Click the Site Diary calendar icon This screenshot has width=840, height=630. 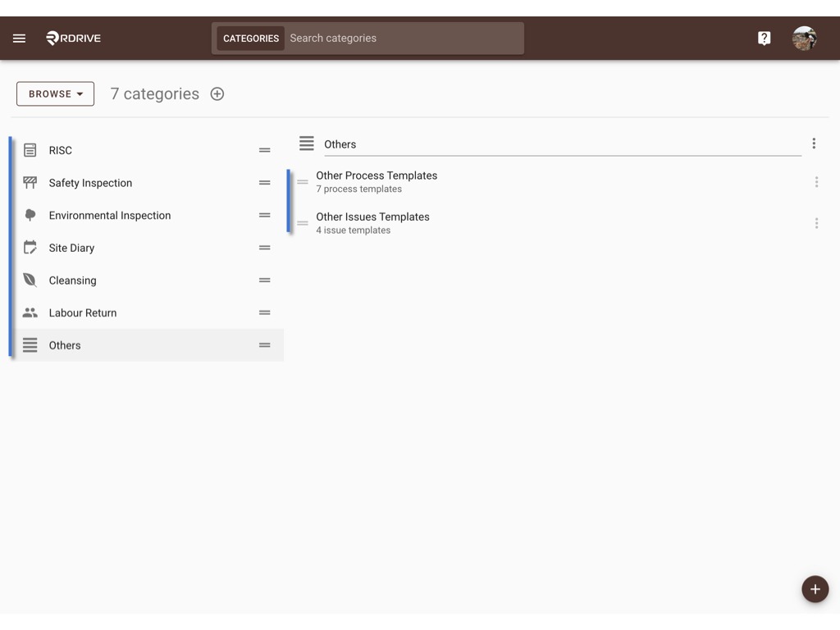point(30,248)
